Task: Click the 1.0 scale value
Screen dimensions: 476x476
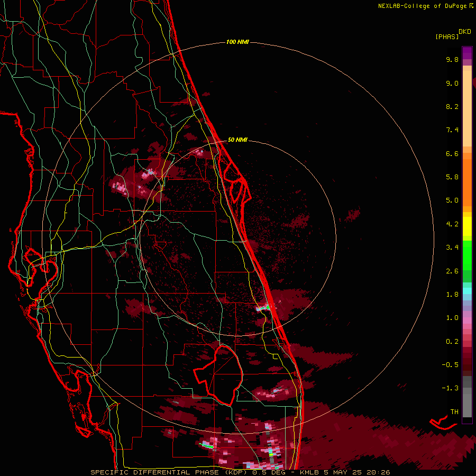Action: (452, 318)
